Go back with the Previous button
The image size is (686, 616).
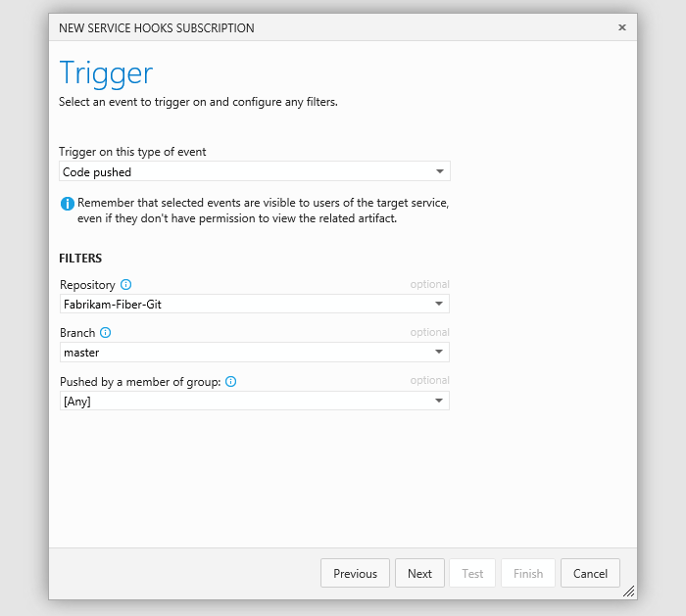click(x=355, y=573)
